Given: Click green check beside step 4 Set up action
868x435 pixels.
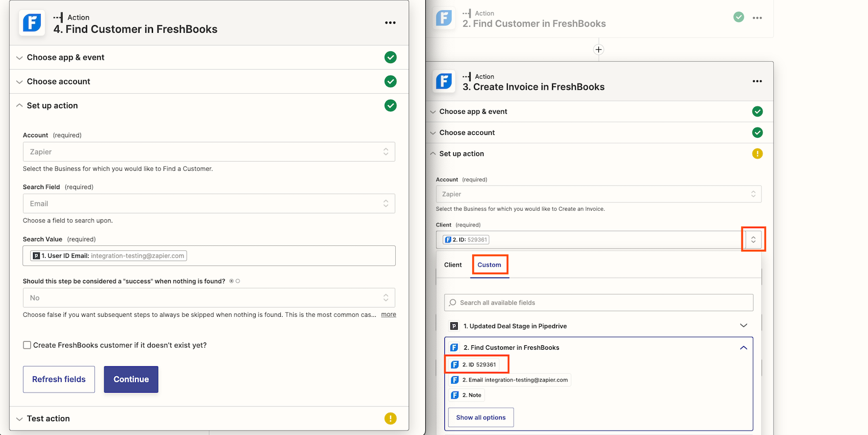Looking at the screenshot, I should click(x=390, y=105).
